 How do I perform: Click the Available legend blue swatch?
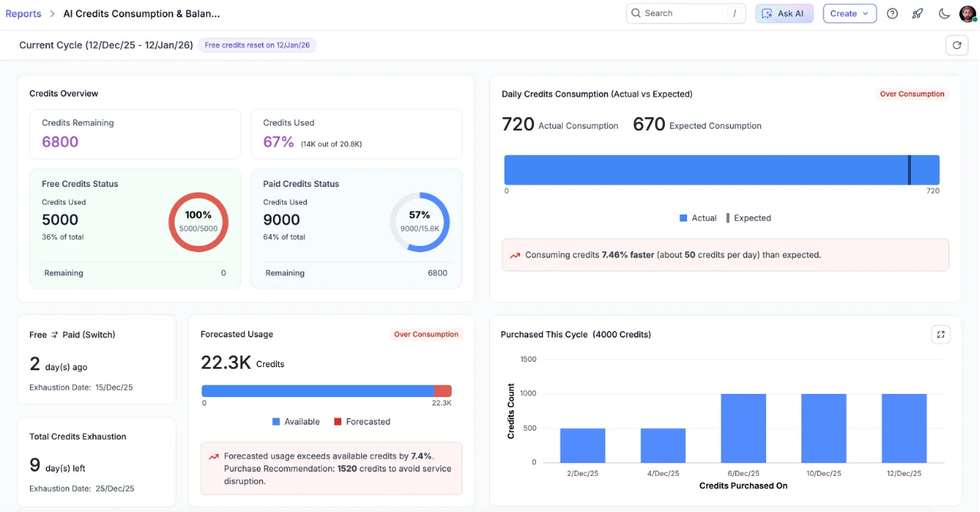[x=276, y=422]
